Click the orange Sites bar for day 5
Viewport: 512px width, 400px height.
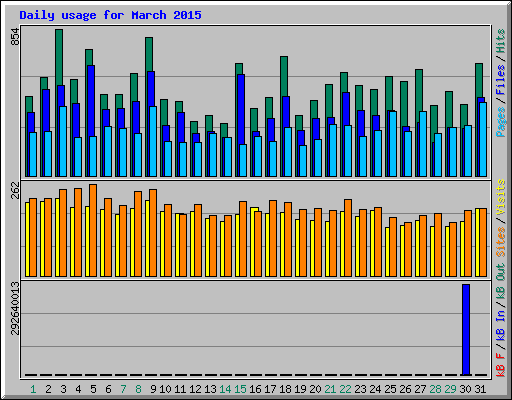click(x=93, y=230)
